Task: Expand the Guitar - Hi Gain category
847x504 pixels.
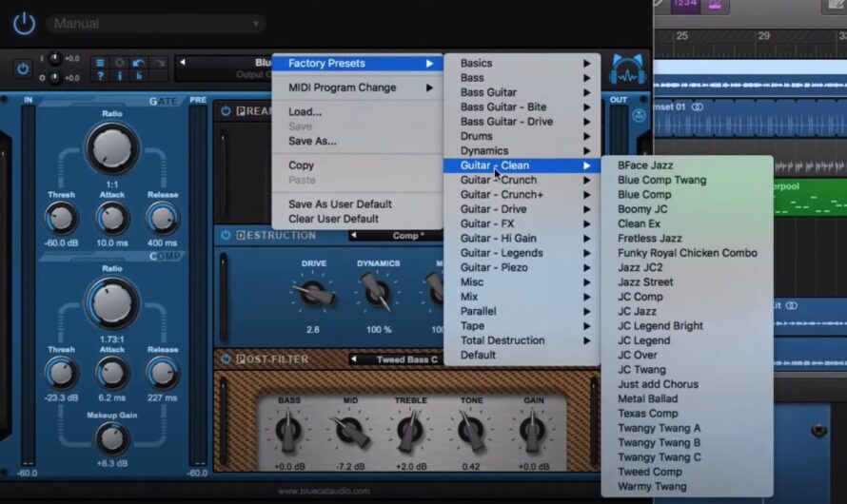Action: click(522, 238)
